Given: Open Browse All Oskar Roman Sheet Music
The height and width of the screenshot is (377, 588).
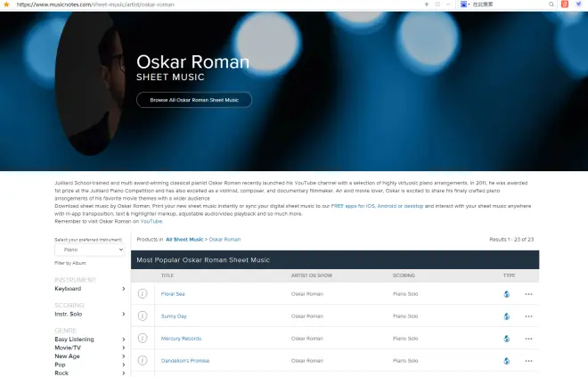Looking at the screenshot, I should pyautogui.click(x=194, y=100).
